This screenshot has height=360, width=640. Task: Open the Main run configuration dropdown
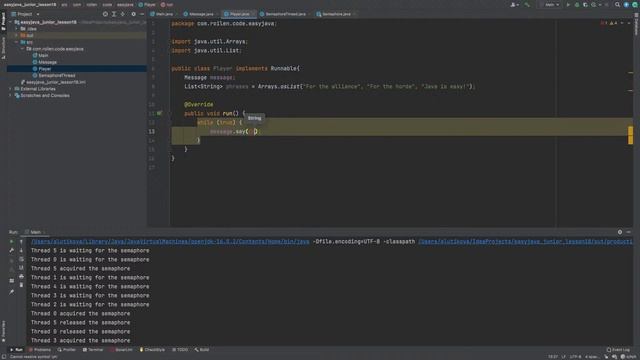pos(551,5)
